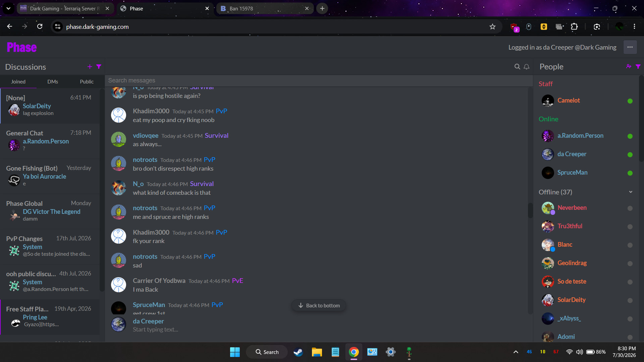
Task: Filter the People list funnel icon
Action: [x=638, y=66]
